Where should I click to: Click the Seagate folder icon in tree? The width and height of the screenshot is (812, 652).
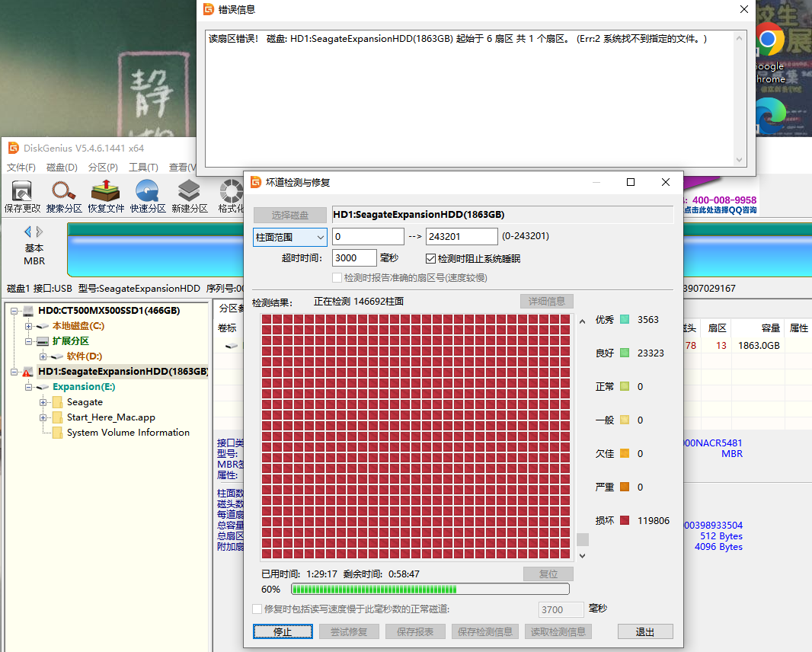point(57,402)
